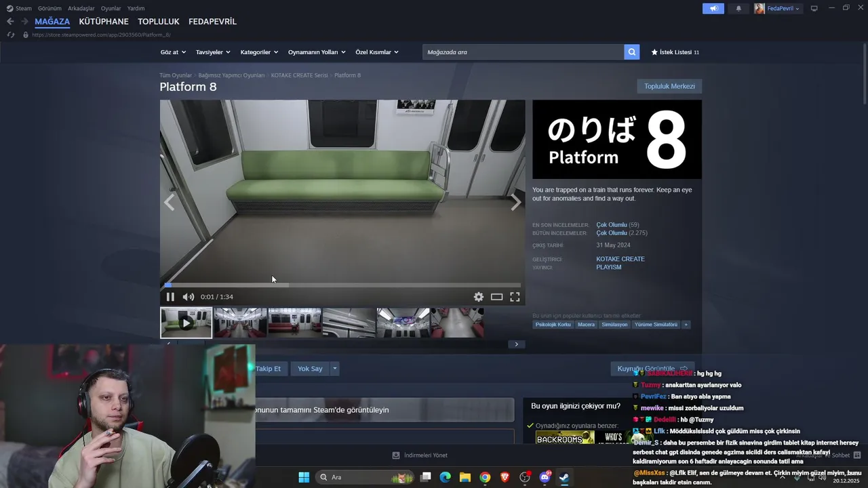Select the Simülasyon tag
This screenshot has width=868, height=488.
614,325
